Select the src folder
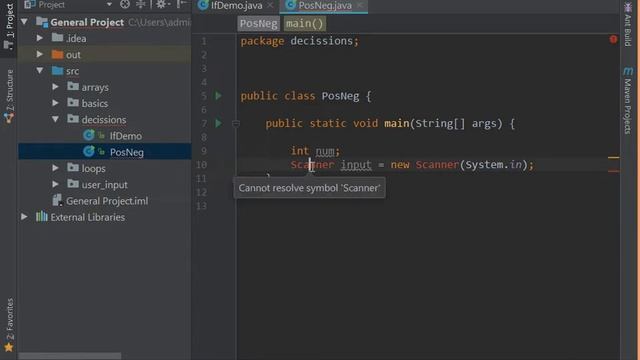640x360 pixels. click(73, 71)
